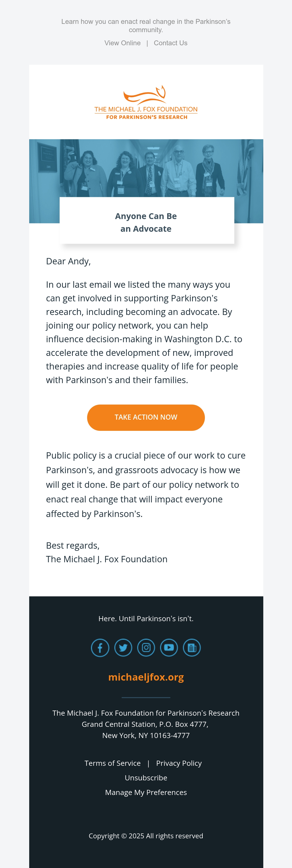Click the Michael J. Fox Foundation logo

click(x=146, y=102)
